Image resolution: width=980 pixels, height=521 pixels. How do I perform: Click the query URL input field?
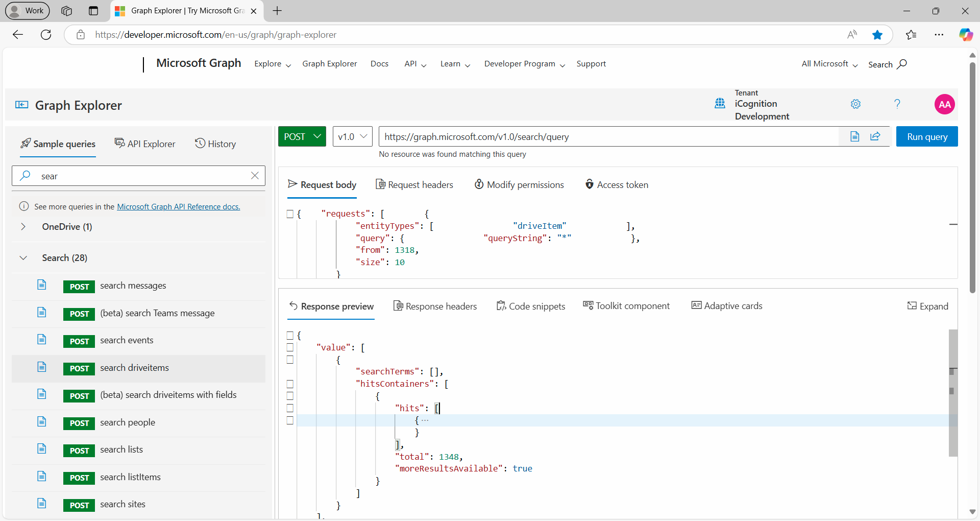pos(608,136)
